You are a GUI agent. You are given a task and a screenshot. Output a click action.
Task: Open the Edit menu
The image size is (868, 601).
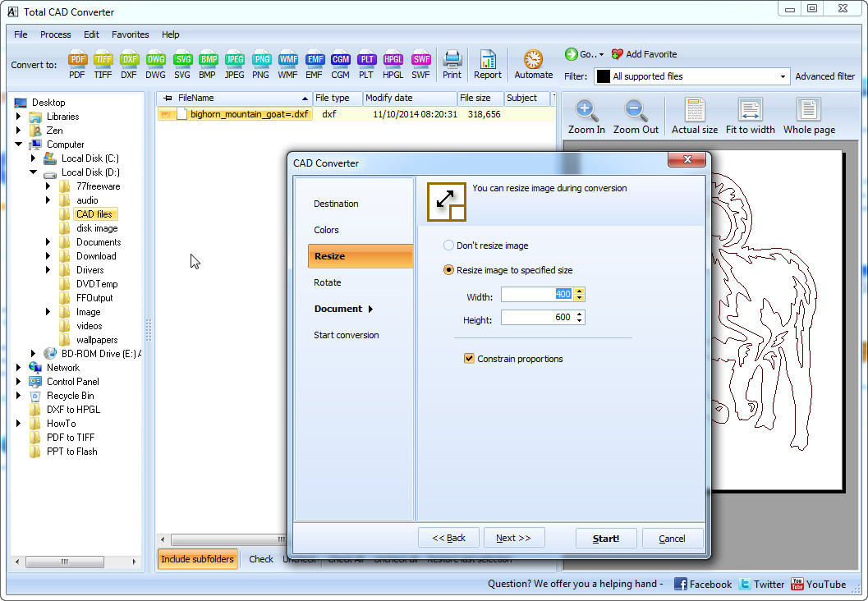pyautogui.click(x=91, y=34)
